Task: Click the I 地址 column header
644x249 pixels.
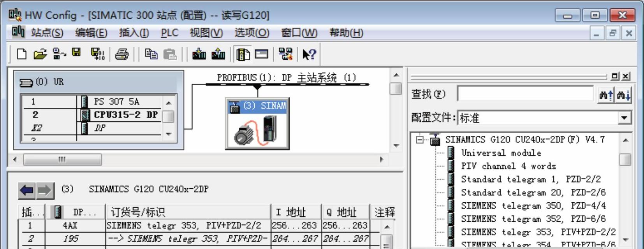Action: pos(296,212)
